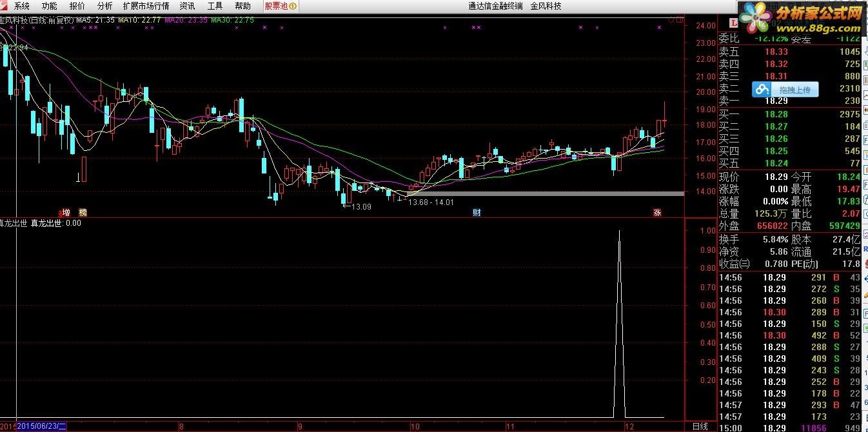Click the red application logo icon

point(5,6)
